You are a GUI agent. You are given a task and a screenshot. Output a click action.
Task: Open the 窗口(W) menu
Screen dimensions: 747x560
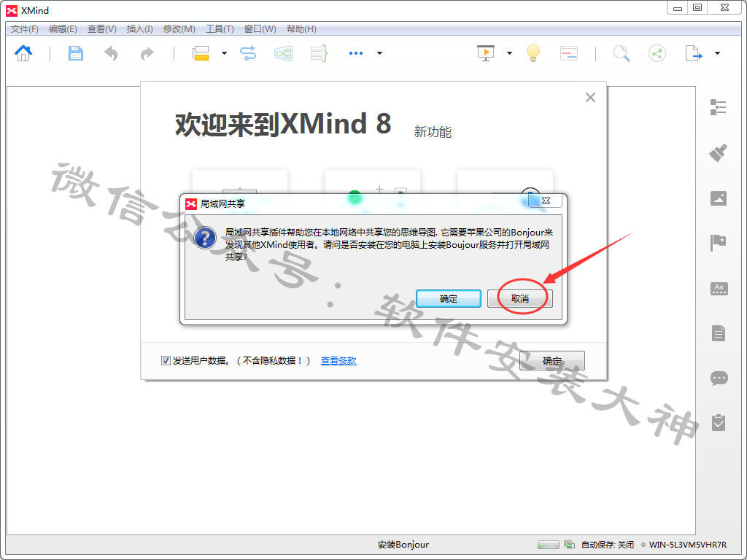[260, 29]
